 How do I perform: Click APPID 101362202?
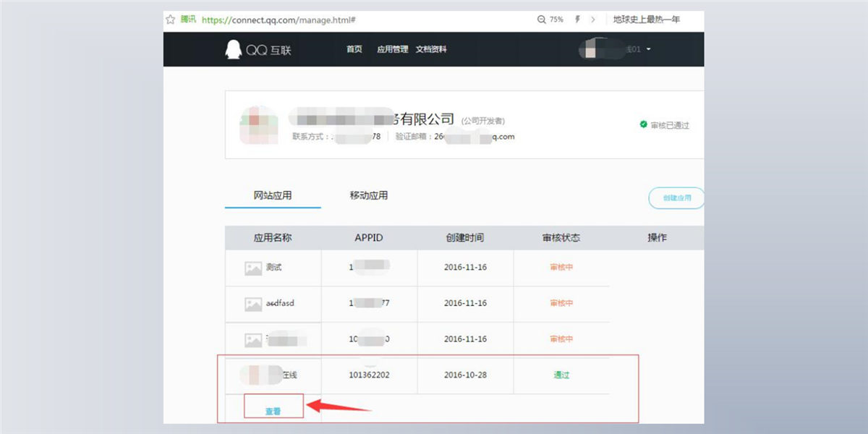tap(369, 375)
